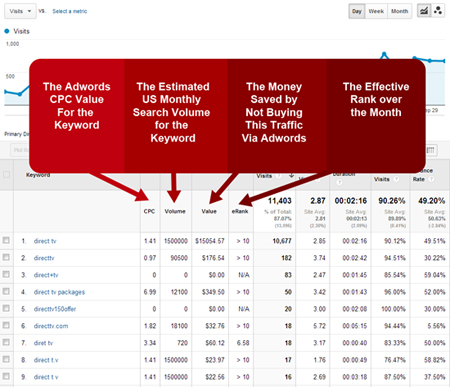Screen dimensions: 450x387
Task: Click the peak data point on Visits chart
Action: point(384,53)
